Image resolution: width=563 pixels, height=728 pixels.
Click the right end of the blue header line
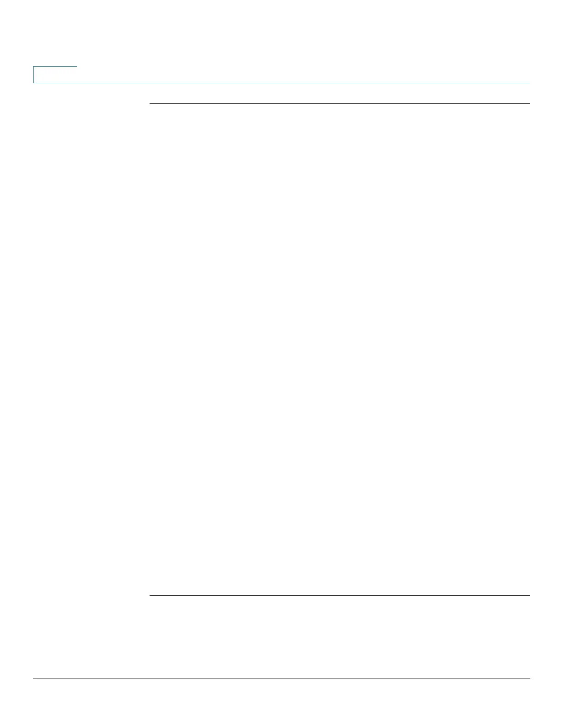click(x=528, y=83)
